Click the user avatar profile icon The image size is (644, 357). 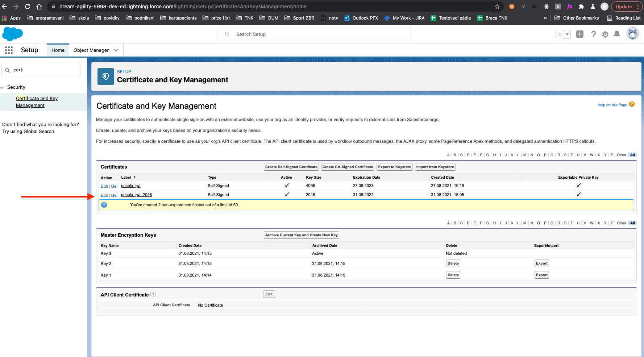point(632,34)
